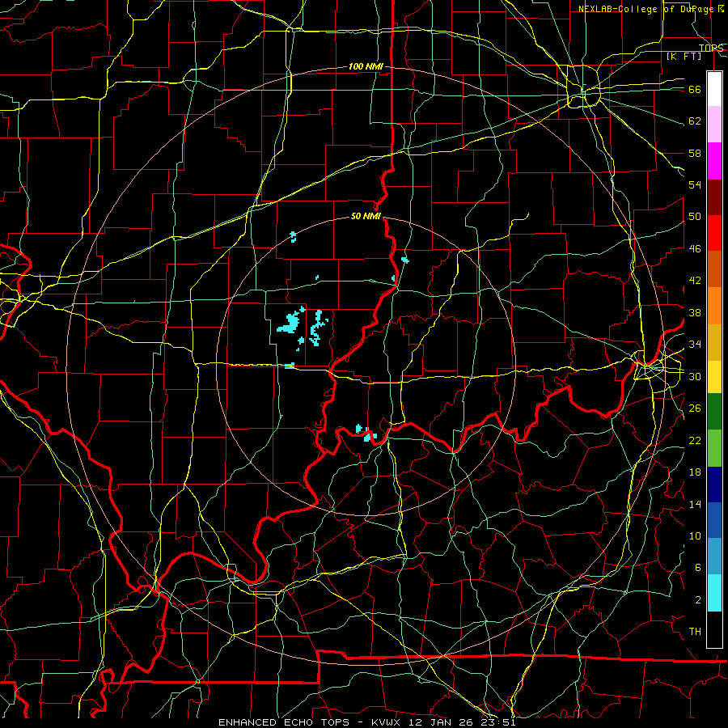Click the yellow 34 K FT legend swatch
The width and height of the screenshot is (728, 728).
[x=714, y=377]
